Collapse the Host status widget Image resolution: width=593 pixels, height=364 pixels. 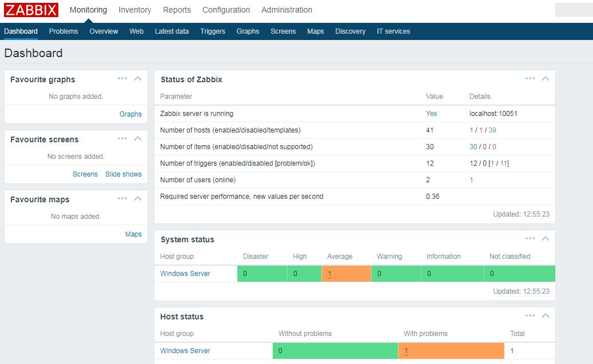[x=546, y=315]
